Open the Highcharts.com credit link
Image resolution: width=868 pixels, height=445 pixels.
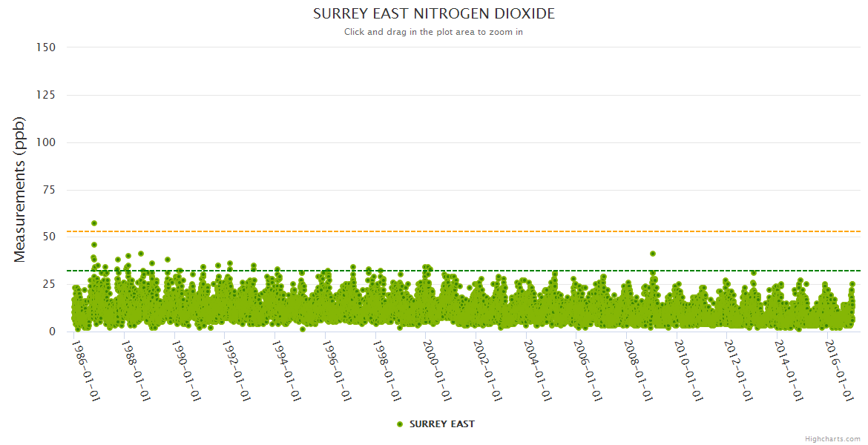click(832, 438)
